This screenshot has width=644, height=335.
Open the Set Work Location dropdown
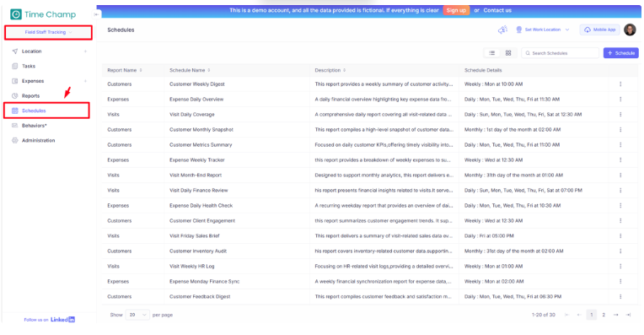(x=542, y=30)
